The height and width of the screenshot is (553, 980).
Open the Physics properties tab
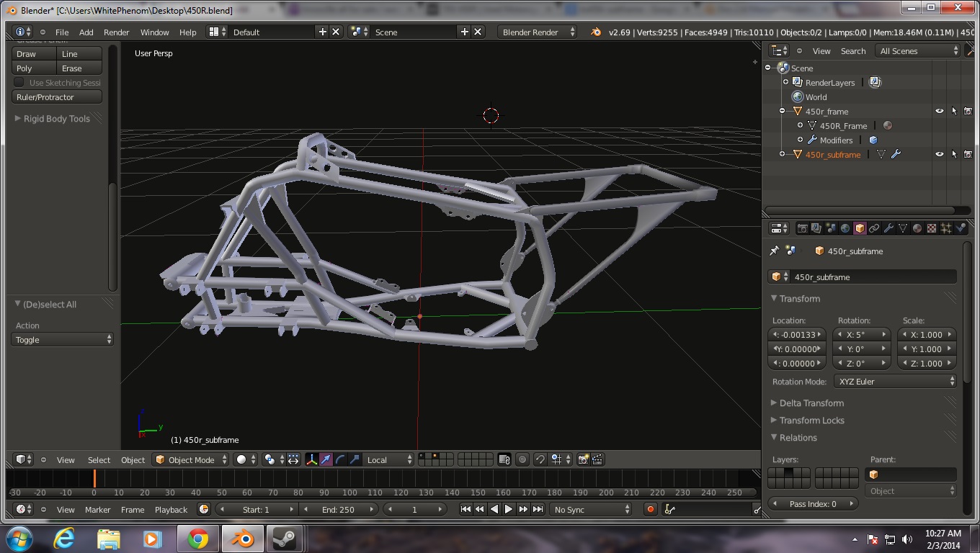[961, 228]
